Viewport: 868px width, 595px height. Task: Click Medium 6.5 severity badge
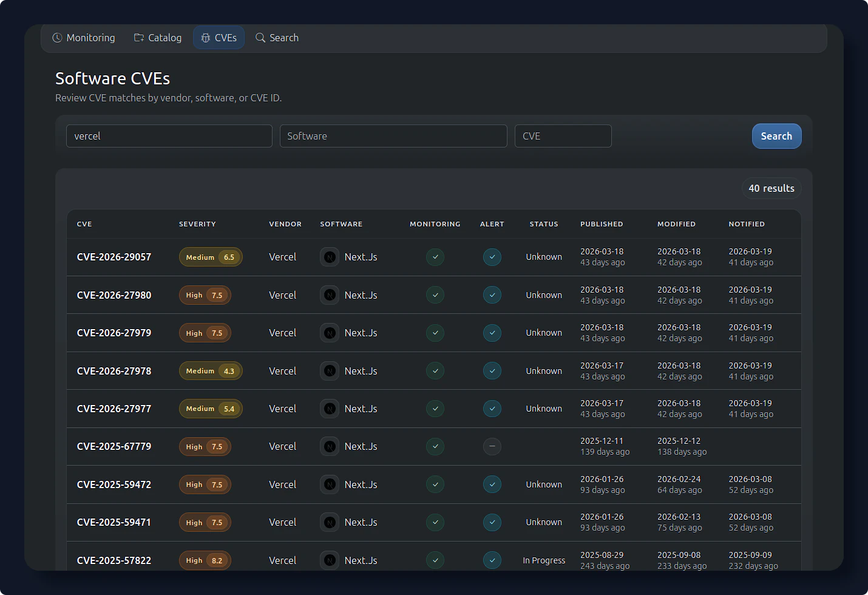pyautogui.click(x=211, y=257)
